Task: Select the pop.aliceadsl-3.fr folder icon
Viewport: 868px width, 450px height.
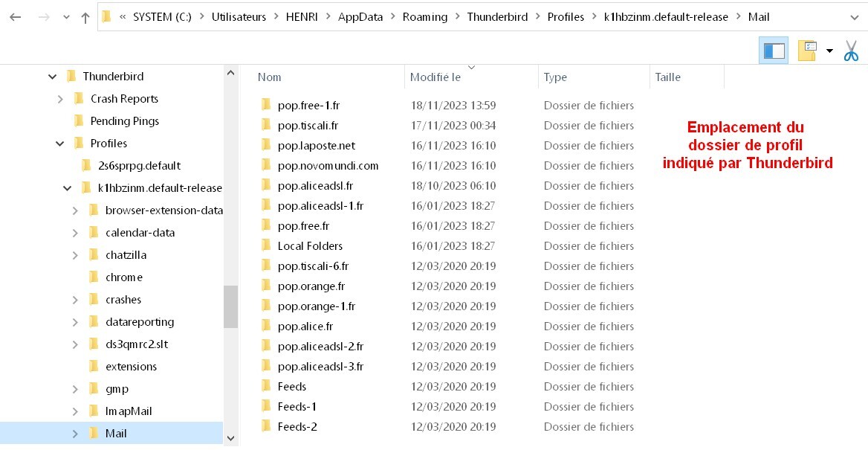Action: coord(266,366)
